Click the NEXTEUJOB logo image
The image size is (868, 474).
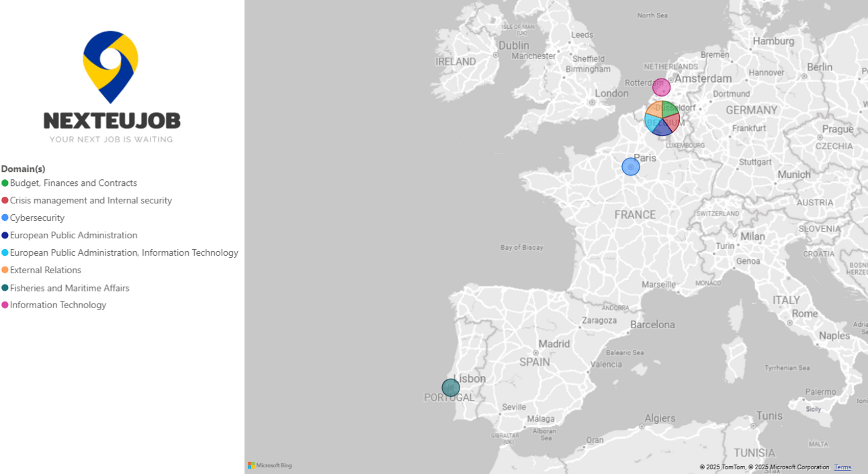coord(112,87)
